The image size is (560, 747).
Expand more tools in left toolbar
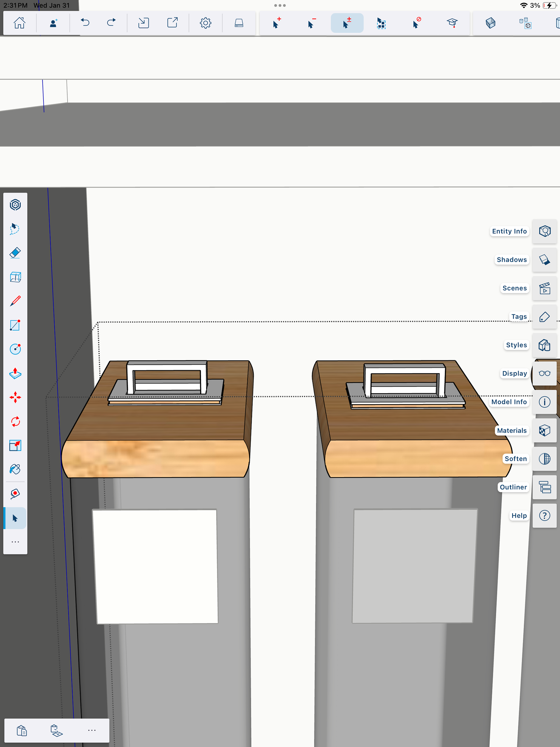[15, 542]
